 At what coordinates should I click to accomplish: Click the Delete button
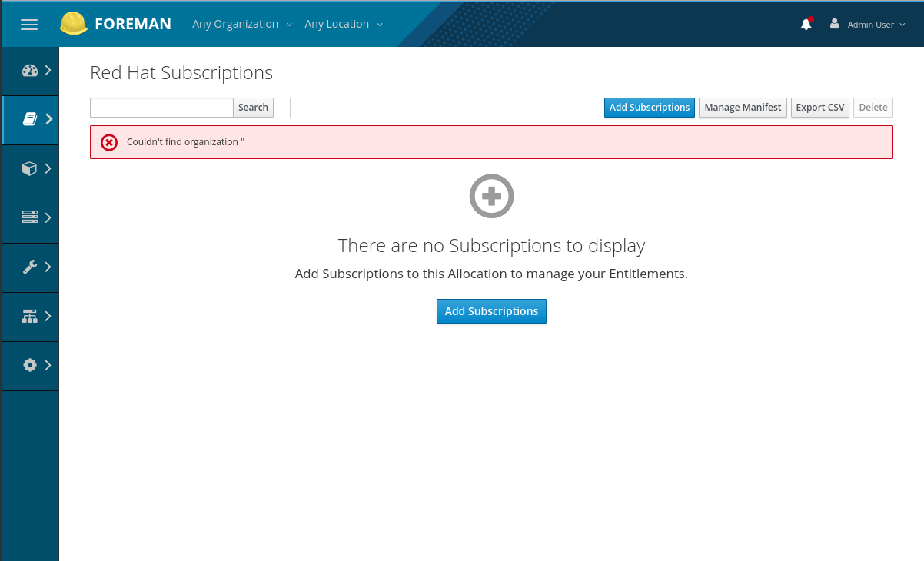point(873,108)
